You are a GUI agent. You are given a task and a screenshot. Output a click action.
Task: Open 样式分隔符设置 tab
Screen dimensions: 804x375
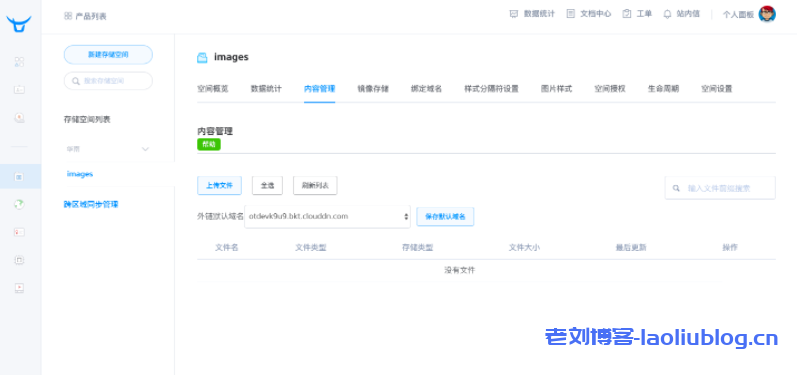[x=491, y=89]
